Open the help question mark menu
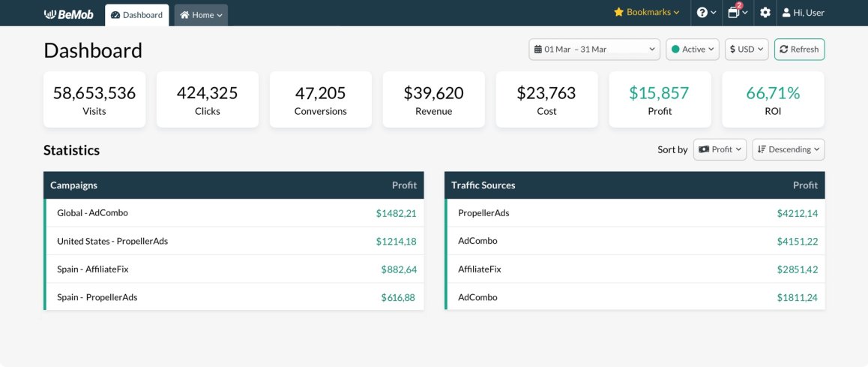This screenshot has height=367, width=868. point(706,12)
